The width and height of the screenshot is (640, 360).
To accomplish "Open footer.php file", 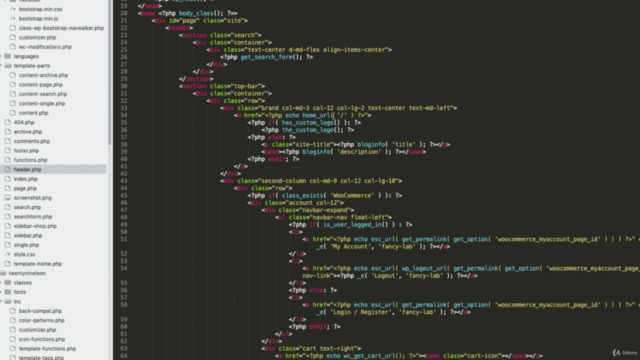I will point(26,150).
